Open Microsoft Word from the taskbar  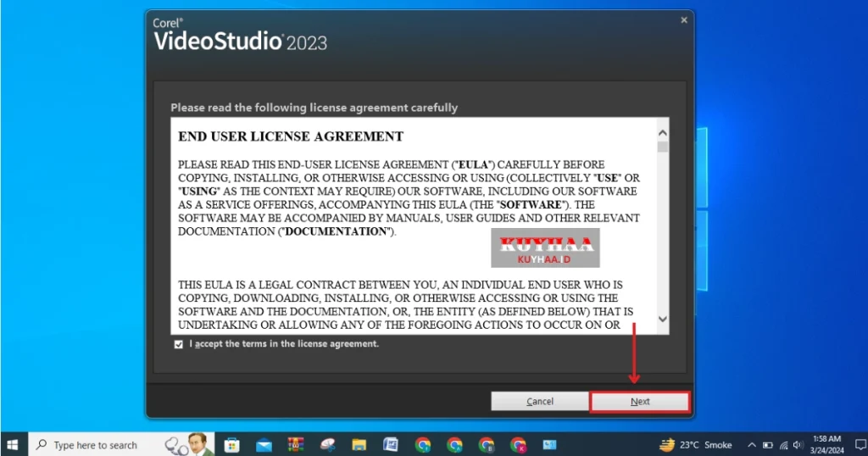[x=391, y=444]
